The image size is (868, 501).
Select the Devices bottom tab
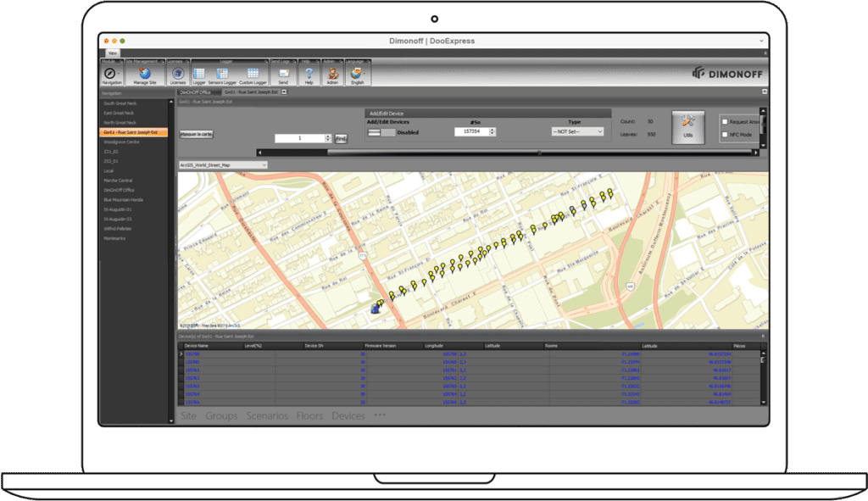click(x=348, y=416)
